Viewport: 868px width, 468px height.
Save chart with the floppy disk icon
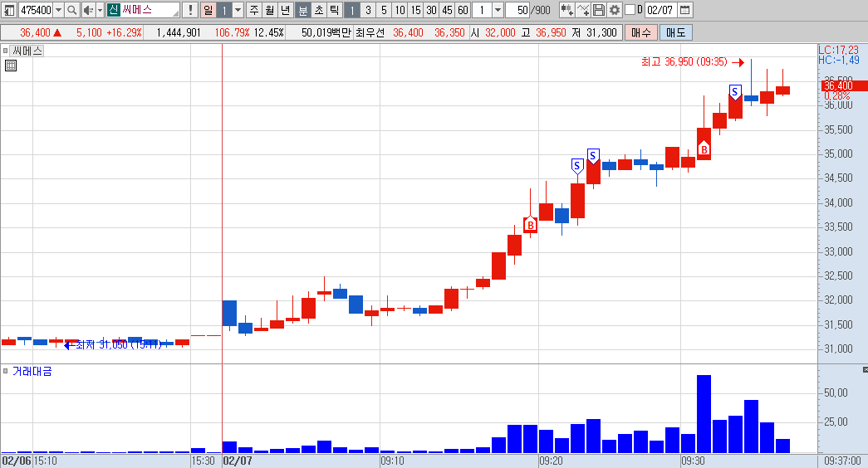(x=598, y=10)
